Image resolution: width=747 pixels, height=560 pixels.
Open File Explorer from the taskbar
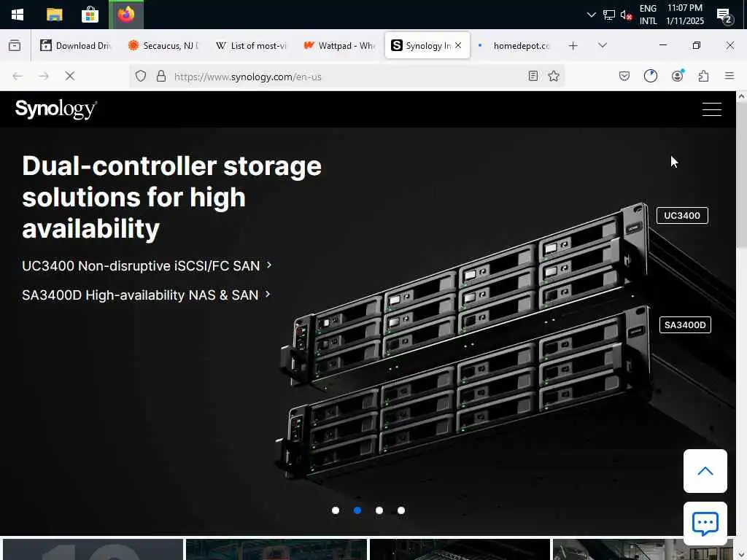click(x=54, y=15)
